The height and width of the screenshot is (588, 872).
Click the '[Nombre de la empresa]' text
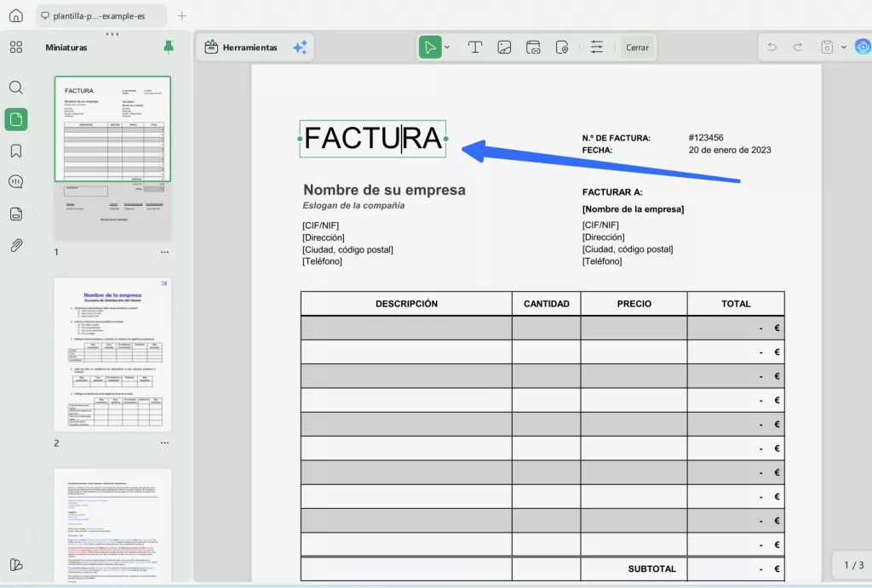(x=633, y=209)
